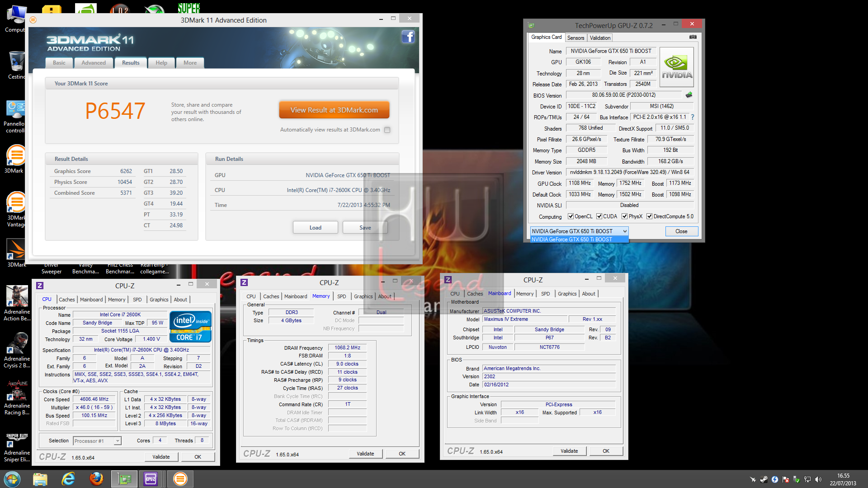This screenshot has width=868, height=488.
Task: Click the Facebook icon in 3DMark
Action: [408, 37]
